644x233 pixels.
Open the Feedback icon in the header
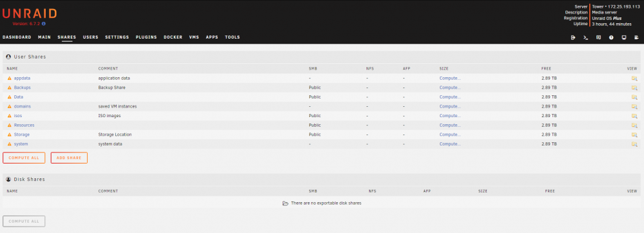point(598,37)
